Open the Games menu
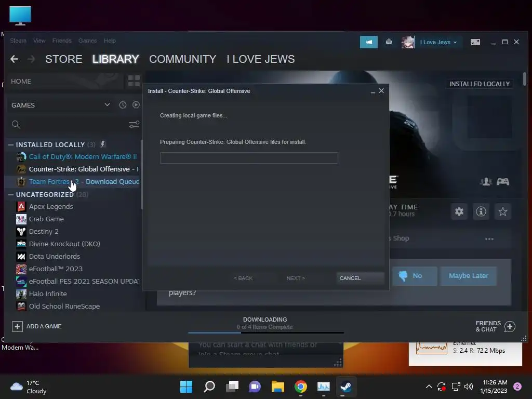The height and width of the screenshot is (399, 532). tap(87, 41)
